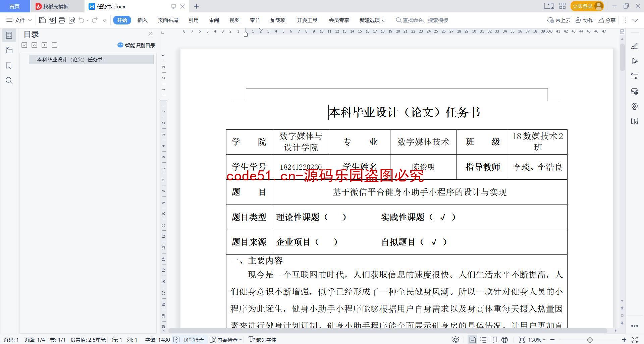Click the Save icon in the quick toolbar
The width and height of the screenshot is (644, 344).
pyautogui.click(x=42, y=20)
